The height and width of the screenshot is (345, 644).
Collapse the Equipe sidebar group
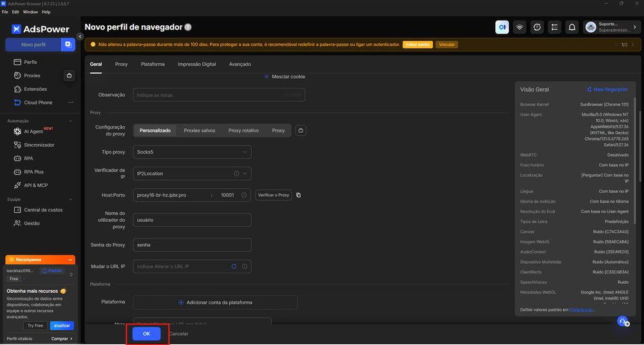(71, 199)
